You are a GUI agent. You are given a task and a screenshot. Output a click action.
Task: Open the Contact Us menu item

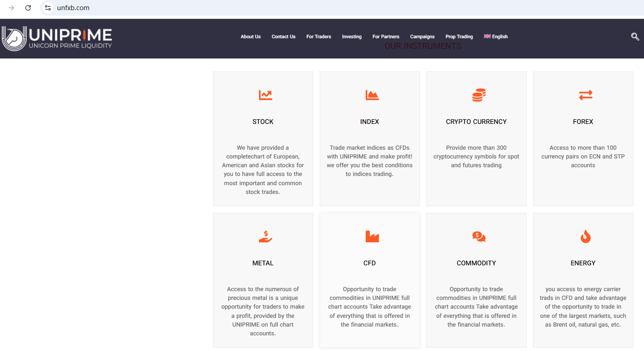click(x=283, y=37)
